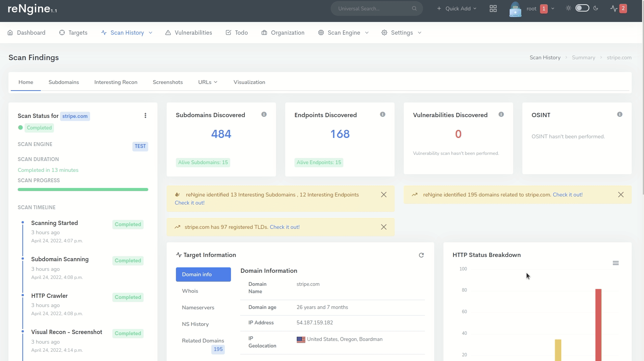Click the green scan progress bar
The width and height of the screenshot is (644, 361).
coord(83,190)
